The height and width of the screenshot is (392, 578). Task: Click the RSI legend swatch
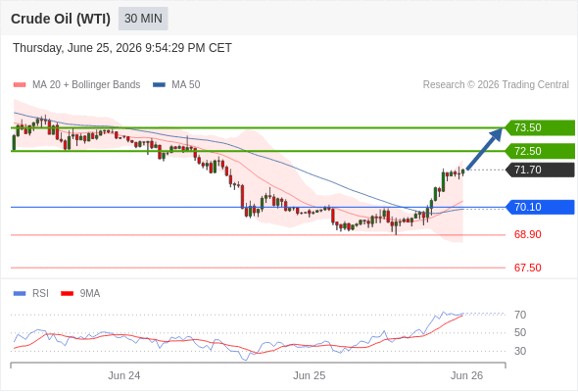[20, 294]
